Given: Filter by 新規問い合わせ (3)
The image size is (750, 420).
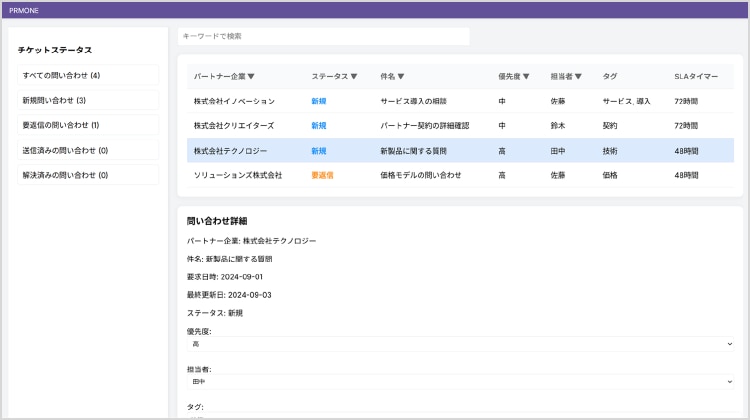Looking at the screenshot, I should pyautogui.click(x=88, y=101).
